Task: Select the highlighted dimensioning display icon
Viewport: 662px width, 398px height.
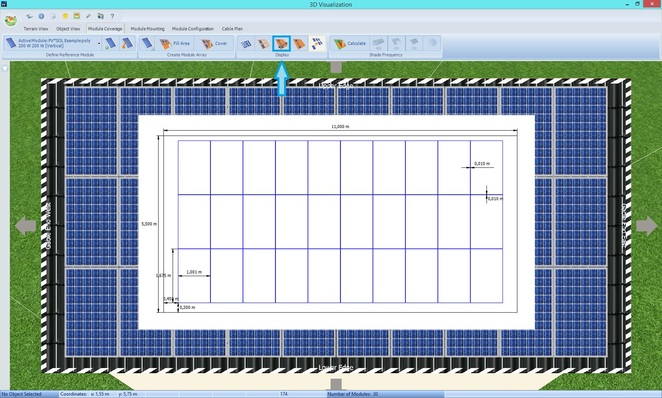Action: coord(281,43)
